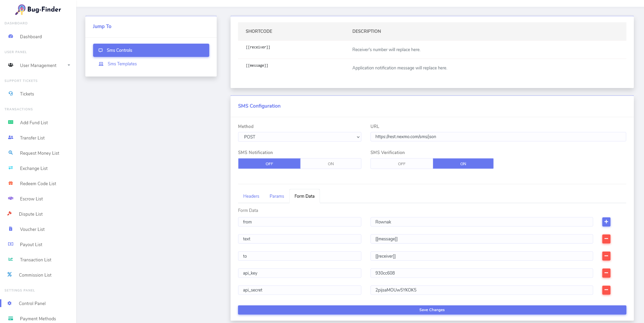Screen dimensions: 644x323
Task: Click the URL input field
Action: coord(498,137)
